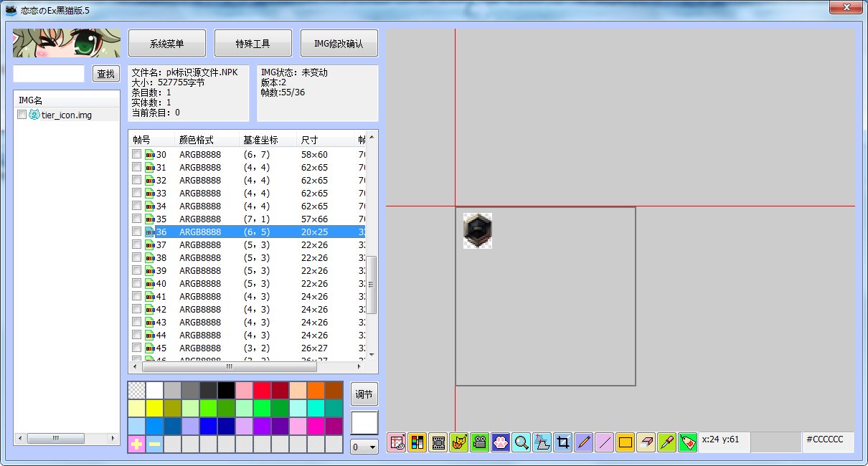Pick the bright orange swatch
This screenshot has height=466, width=868.
click(x=316, y=390)
